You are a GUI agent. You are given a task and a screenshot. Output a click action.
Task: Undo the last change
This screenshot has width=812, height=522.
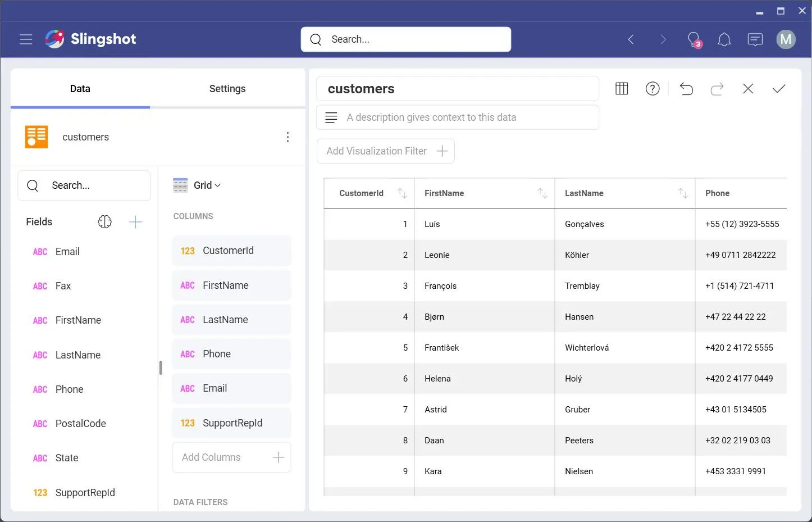coord(686,89)
